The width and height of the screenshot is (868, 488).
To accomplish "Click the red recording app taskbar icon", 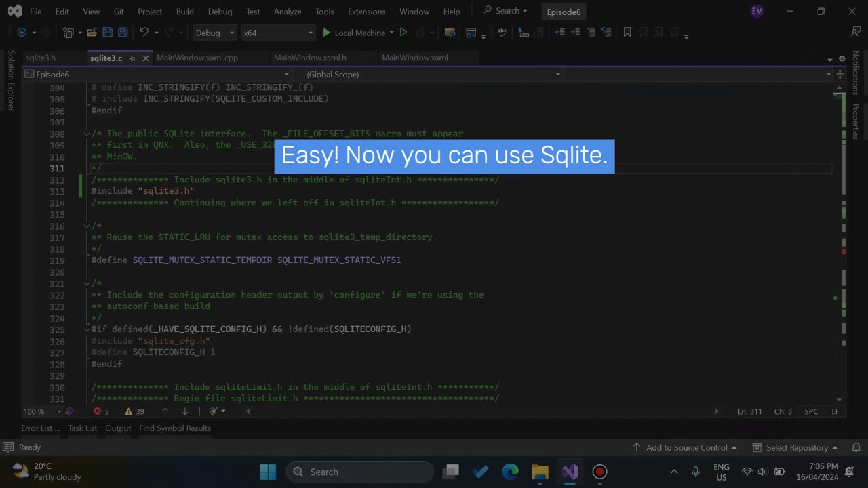I will coord(599,472).
